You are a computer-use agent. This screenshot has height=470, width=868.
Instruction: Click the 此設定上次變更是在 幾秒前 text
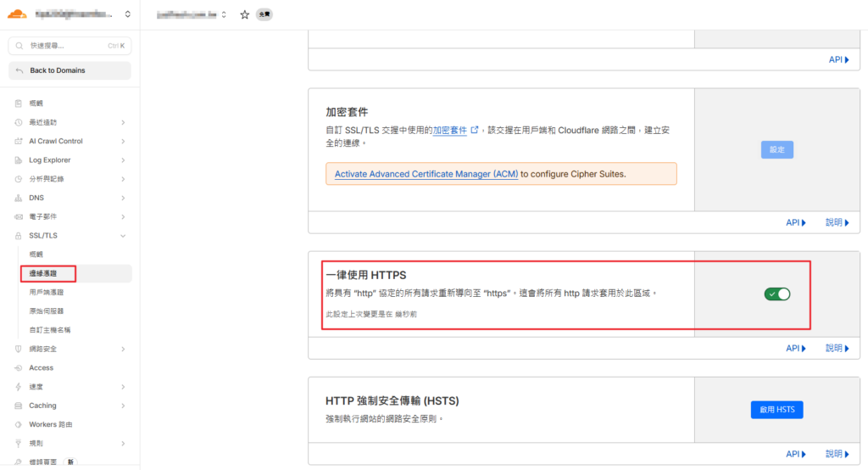tap(371, 314)
